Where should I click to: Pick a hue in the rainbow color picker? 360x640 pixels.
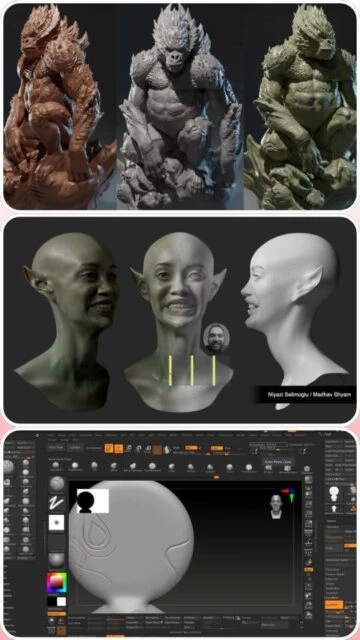[57, 583]
